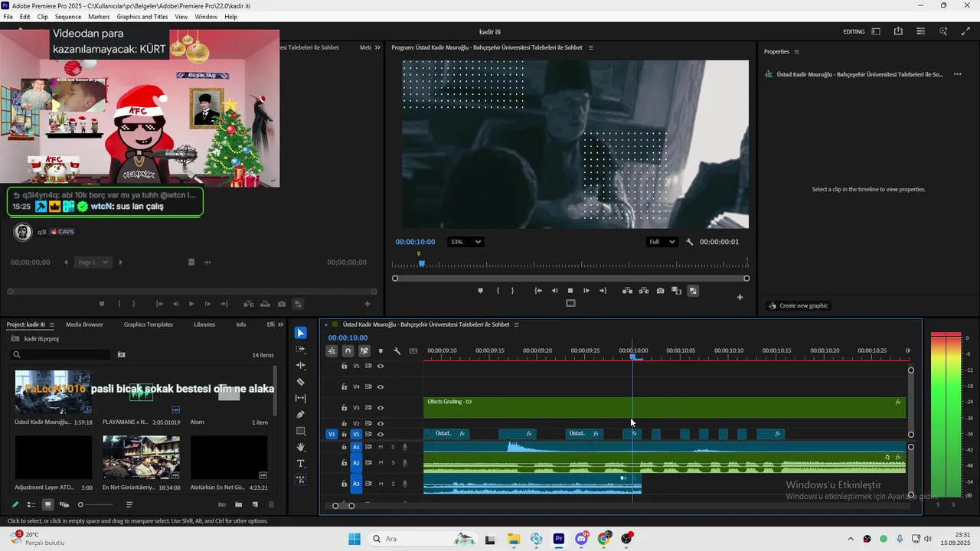Screen dimensions: 980x551
Task: Toggle the project writable pencil icon
Action: tap(15, 504)
